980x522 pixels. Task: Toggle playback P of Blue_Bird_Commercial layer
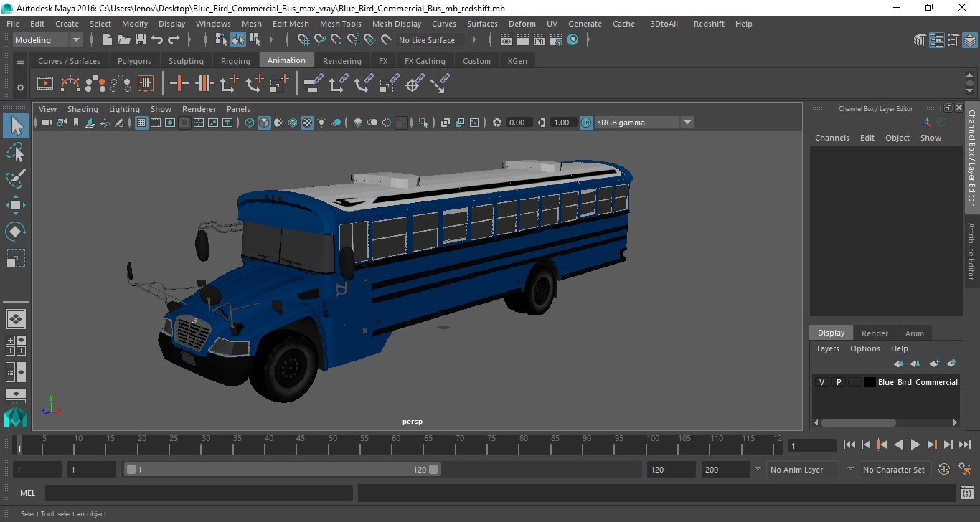(x=838, y=382)
